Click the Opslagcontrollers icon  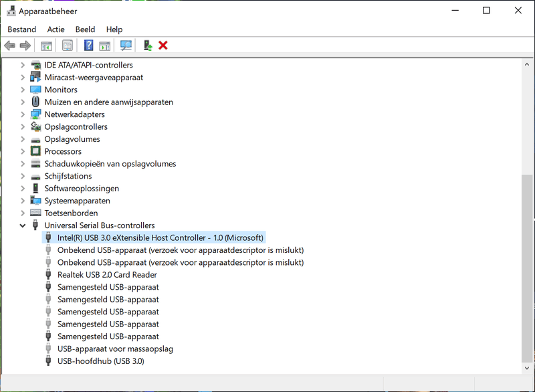[x=35, y=126]
